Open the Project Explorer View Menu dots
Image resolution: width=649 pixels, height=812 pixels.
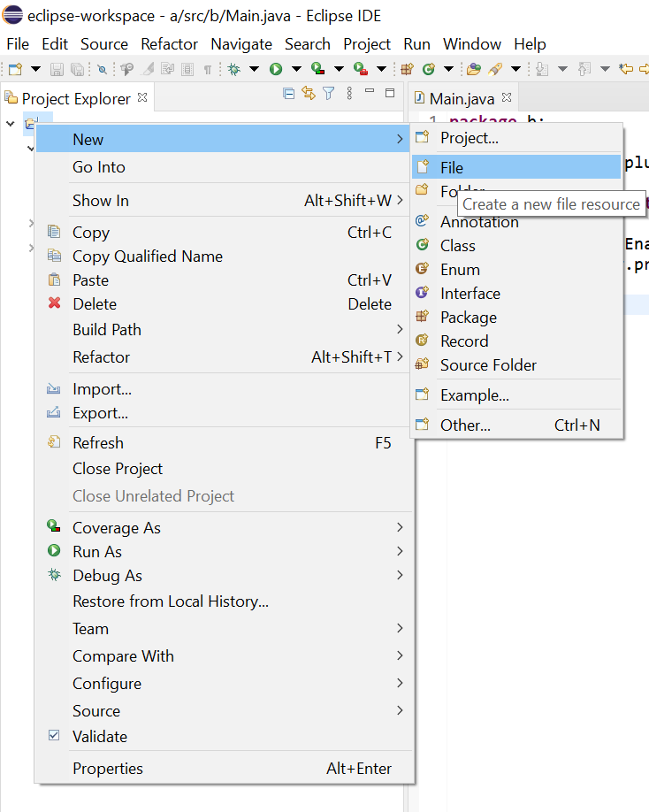(x=349, y=93)
